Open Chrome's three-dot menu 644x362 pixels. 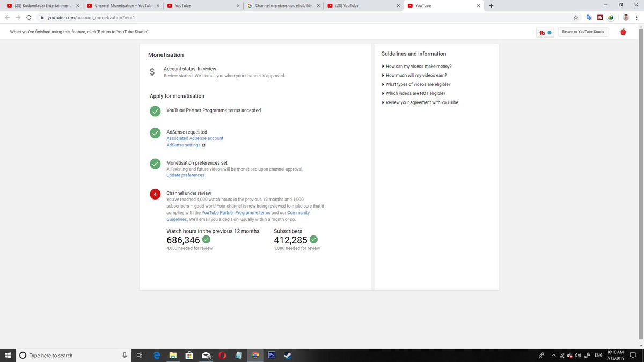(636, 17)
